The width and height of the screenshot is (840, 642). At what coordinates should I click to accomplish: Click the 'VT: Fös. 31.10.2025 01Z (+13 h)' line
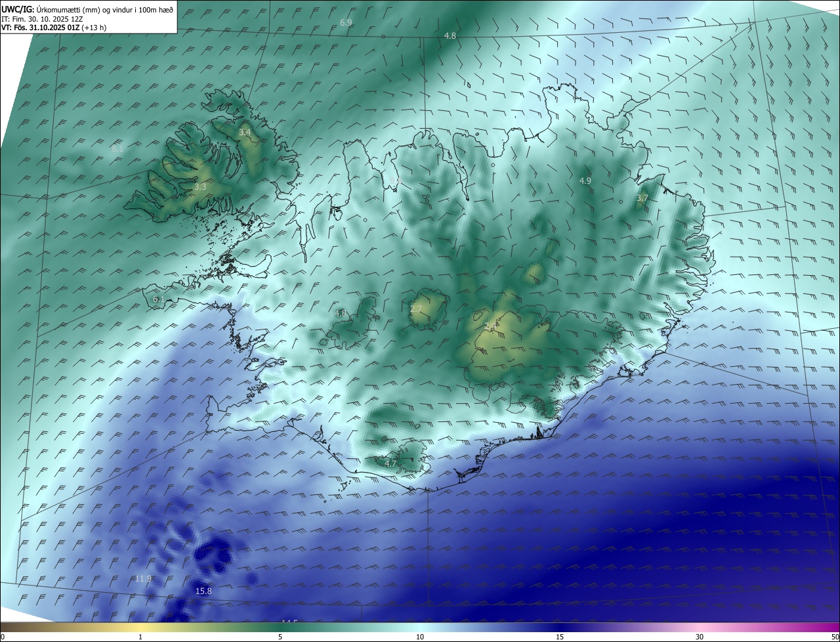[x=54, y=28]
